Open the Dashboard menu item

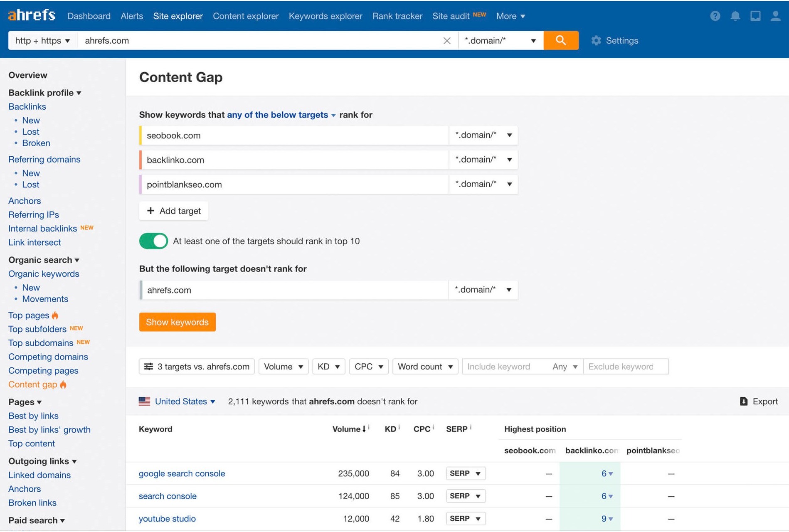tap(89, 16)
